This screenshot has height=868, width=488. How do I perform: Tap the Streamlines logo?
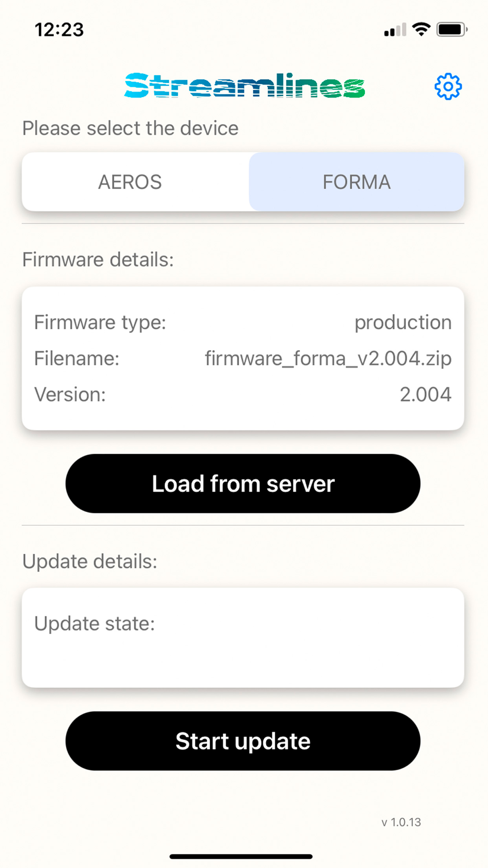[244, 85]
